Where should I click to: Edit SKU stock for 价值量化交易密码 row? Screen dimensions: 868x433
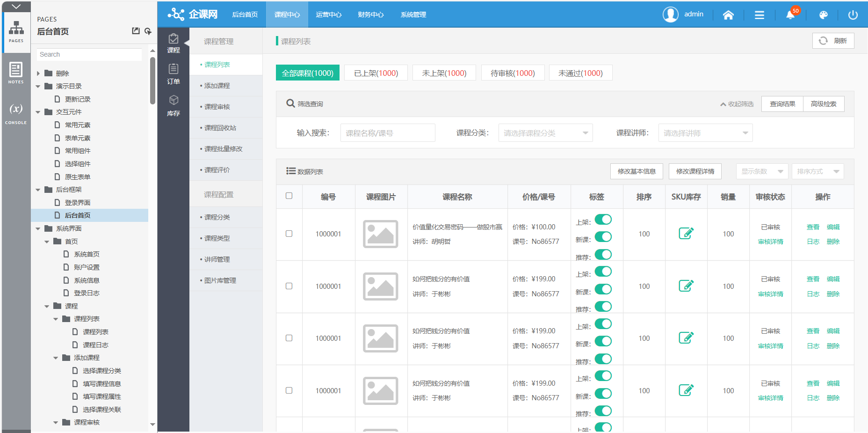click(x=686, y=233)
